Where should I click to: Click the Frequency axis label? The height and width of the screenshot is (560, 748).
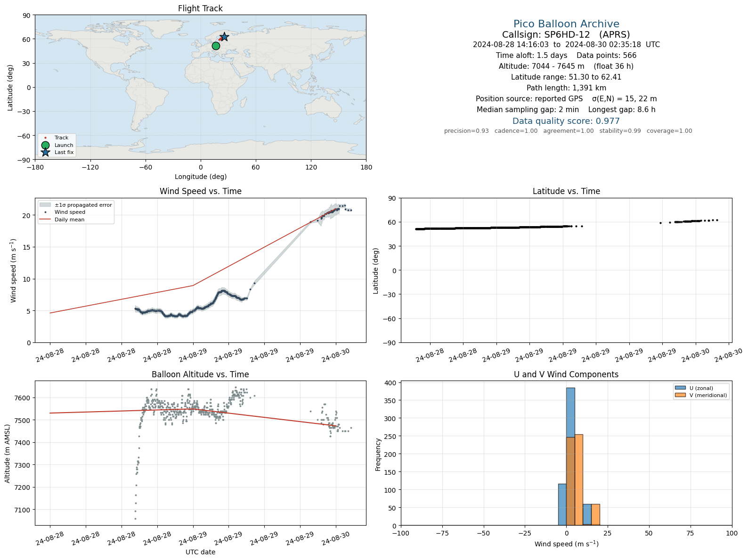tap(378, 454)
